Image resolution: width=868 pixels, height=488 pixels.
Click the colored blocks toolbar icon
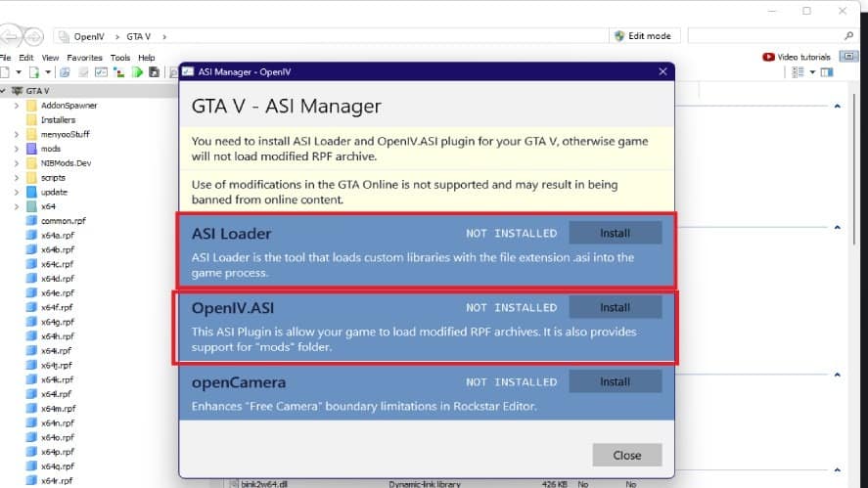click(118, 72)
